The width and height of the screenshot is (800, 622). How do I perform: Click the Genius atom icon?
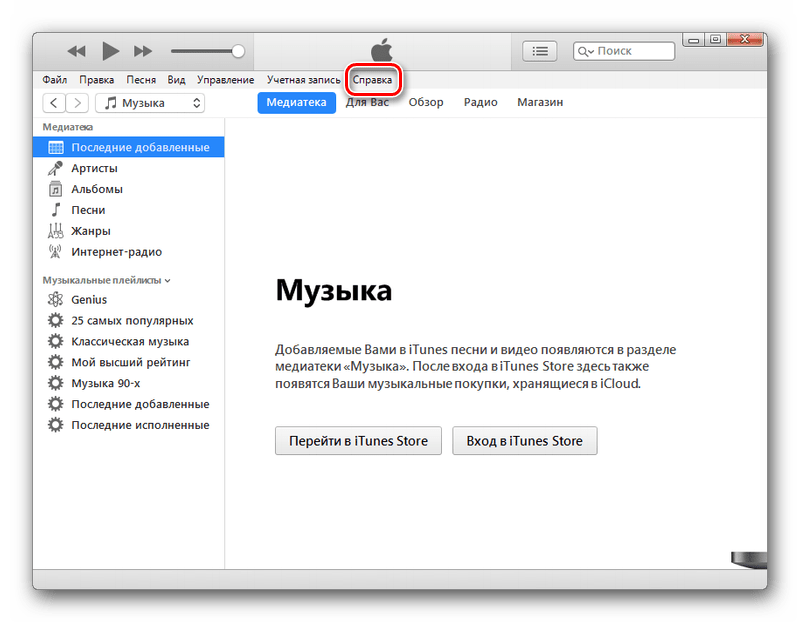tap(55, 300)
